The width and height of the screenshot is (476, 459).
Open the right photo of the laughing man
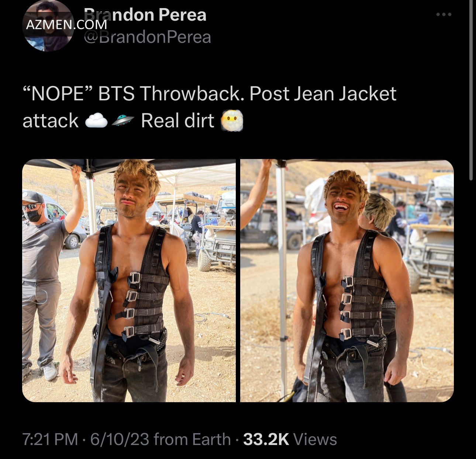pos(347,280)
